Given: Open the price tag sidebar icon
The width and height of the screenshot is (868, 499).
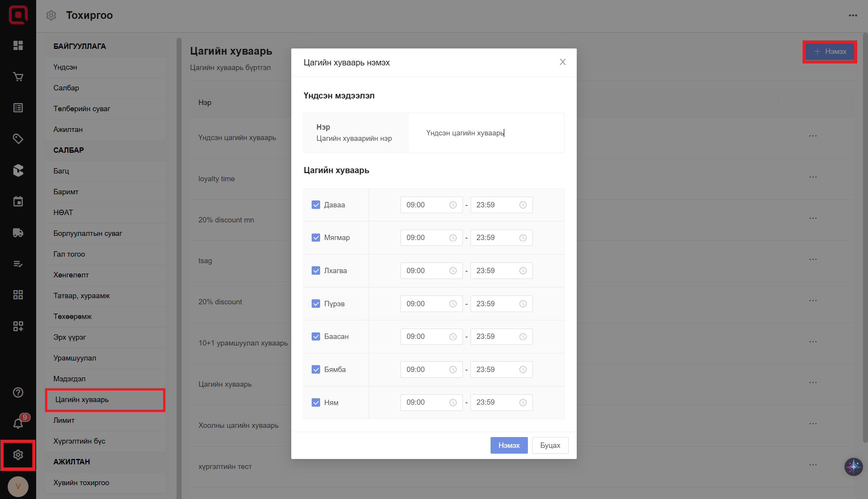Looking at the screenshot, I should point(18,139).
